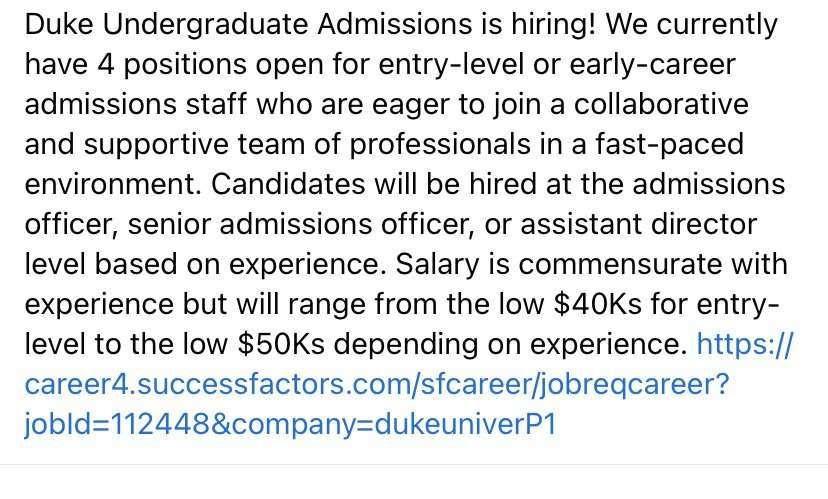
Task: Click the word 'collaborative' in the post
Action: 692,105
